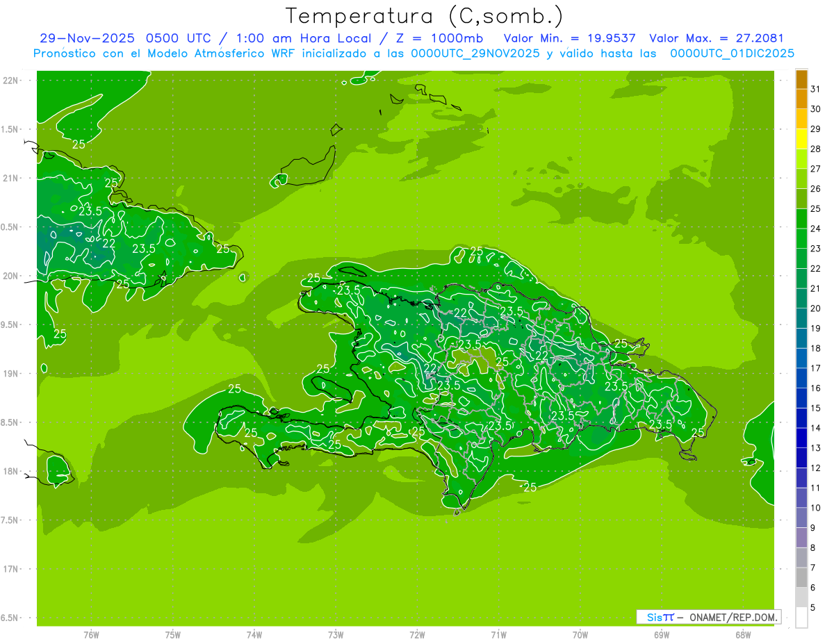Select the 10 label on the color scale
This screenshot has width=834, height=644.
pos(815,508)
